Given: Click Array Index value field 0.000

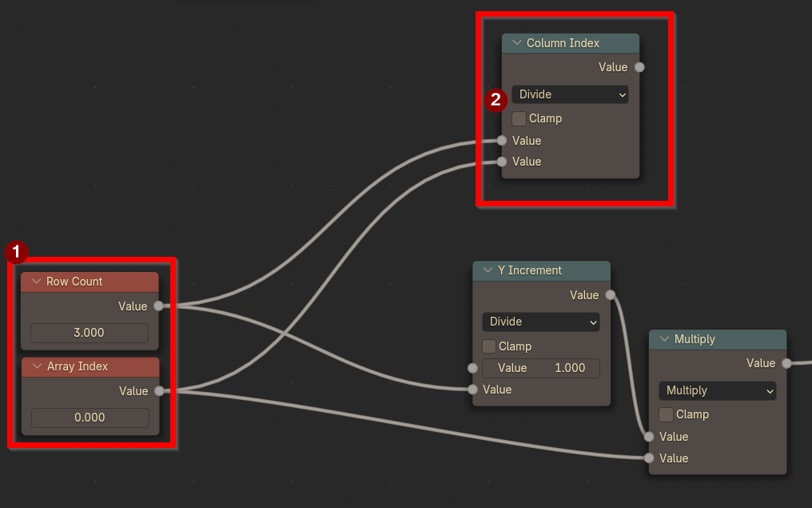Looking at the screenshot, I should coord(90,418).
